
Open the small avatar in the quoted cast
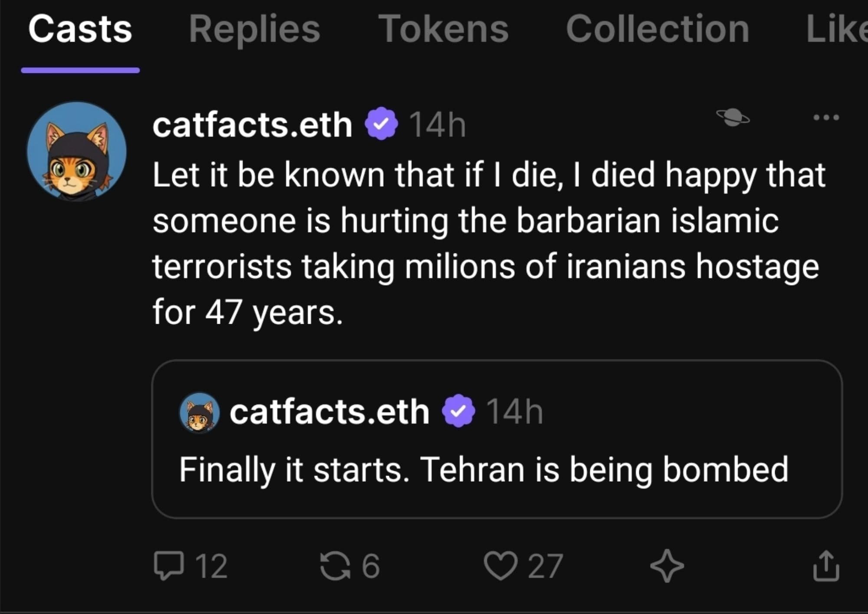pyautogui.click(x=200, y=412)
